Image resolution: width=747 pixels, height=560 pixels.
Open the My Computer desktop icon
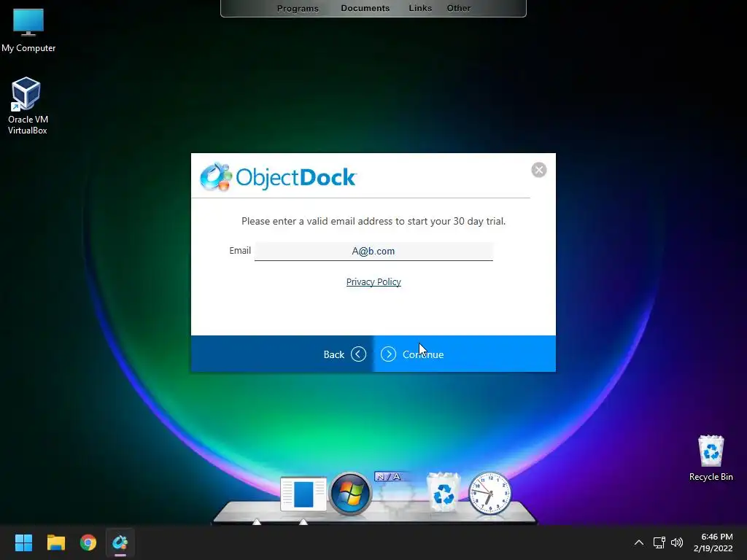coord(28,30)
